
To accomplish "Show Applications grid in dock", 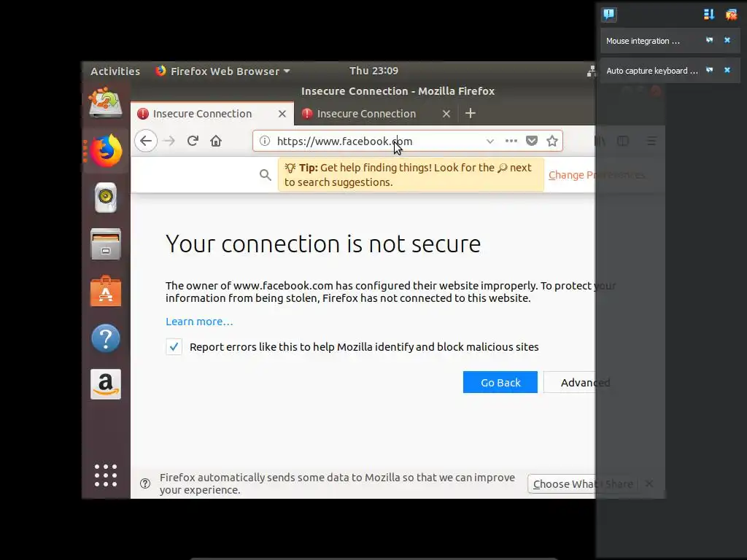I will click(106, 475).
